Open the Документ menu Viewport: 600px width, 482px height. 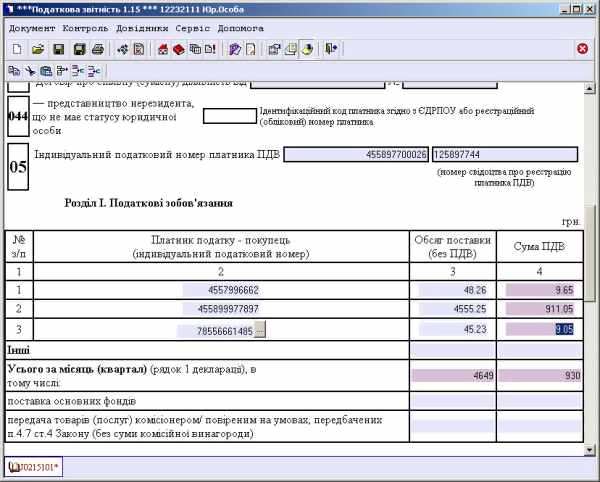[32, 28]
